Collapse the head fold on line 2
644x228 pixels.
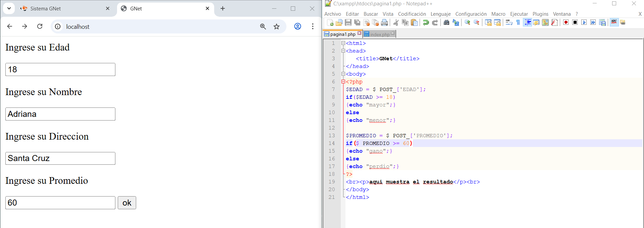[343, 51]
